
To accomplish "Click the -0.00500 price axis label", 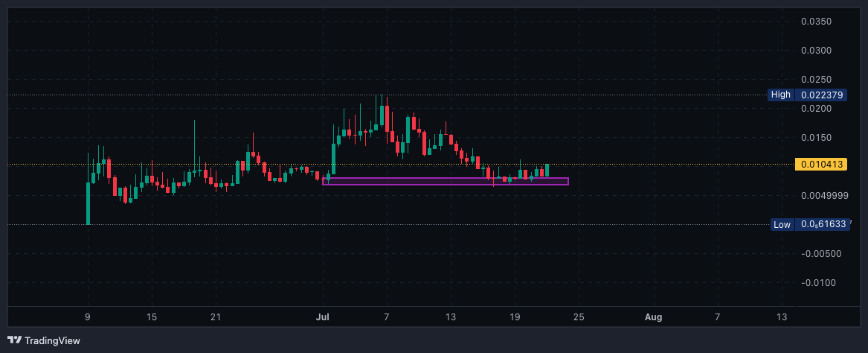I will [821, 253].
